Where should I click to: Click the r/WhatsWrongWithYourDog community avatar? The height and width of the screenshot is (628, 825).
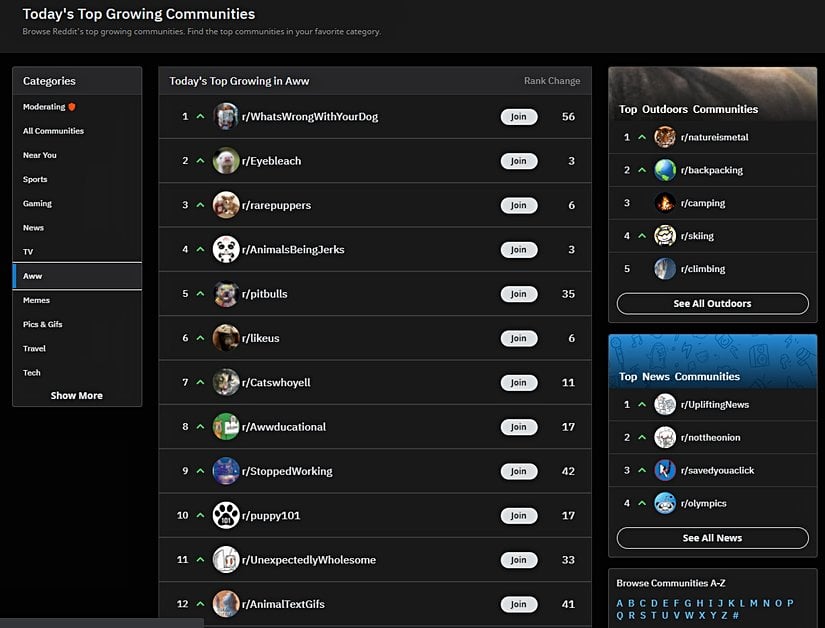click(x=226, y=117)
